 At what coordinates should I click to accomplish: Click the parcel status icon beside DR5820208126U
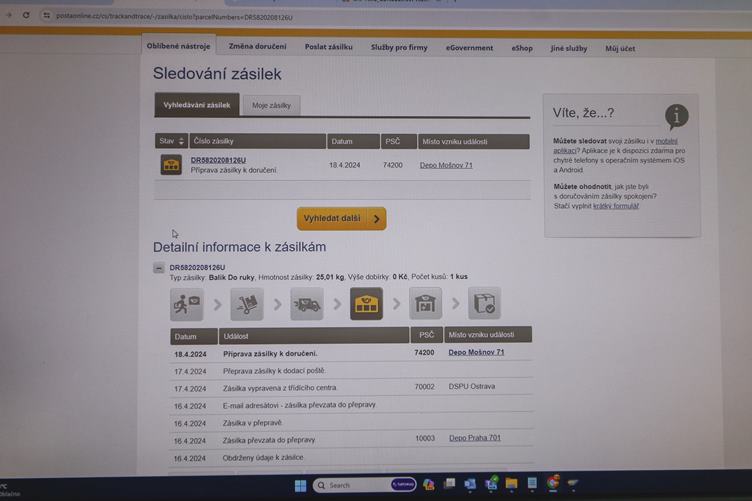click(x=171, y=164)
